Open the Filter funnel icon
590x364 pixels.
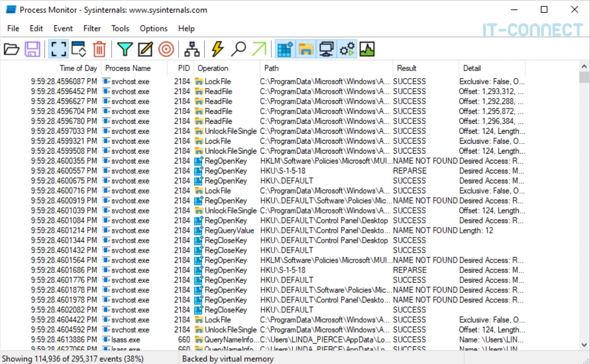pyautogui.click(x=125, y=50)
